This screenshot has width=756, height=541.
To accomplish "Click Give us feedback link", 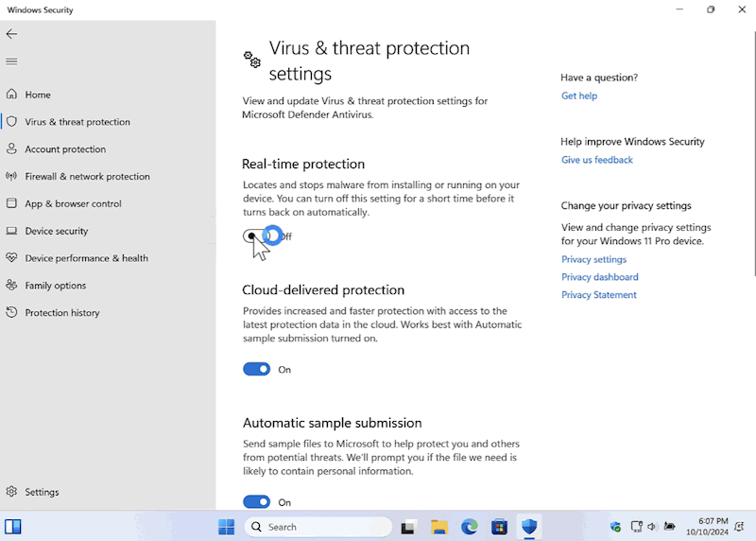I will pyautogui.click(x=597, y=160).
